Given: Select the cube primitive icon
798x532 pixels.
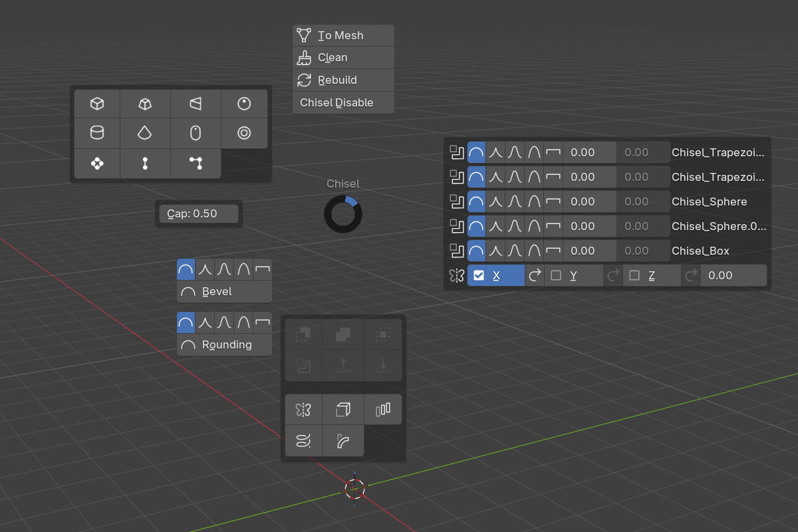Looking at the screenshot, I should coord(97,104).
